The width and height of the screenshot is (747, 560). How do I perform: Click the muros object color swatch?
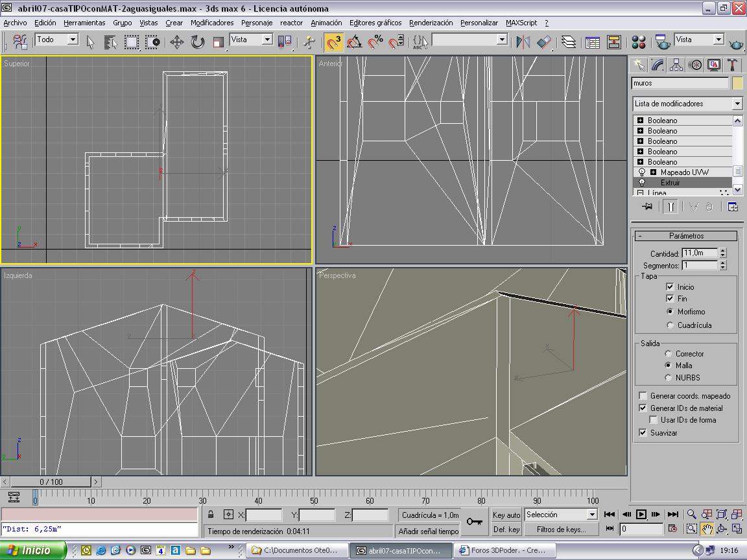point(737,83)
